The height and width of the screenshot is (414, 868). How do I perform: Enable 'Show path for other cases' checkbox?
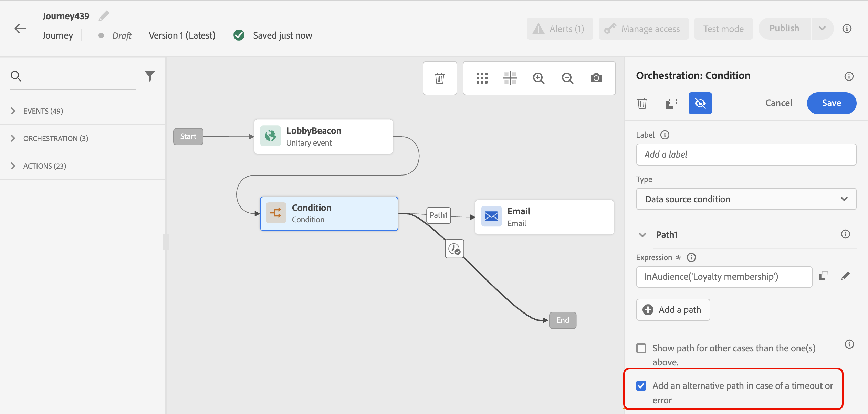[641, 348]
